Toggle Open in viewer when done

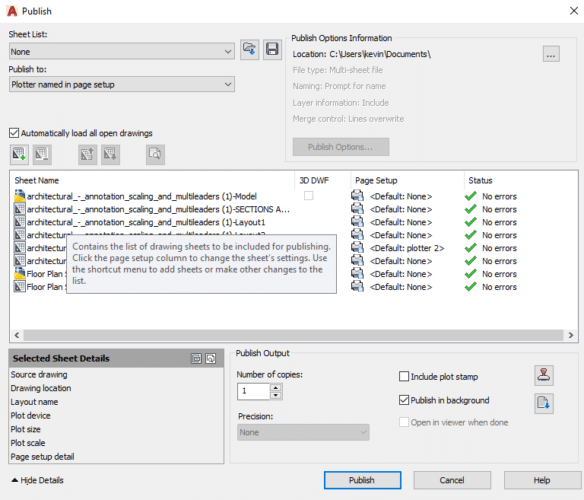[404, 422]
